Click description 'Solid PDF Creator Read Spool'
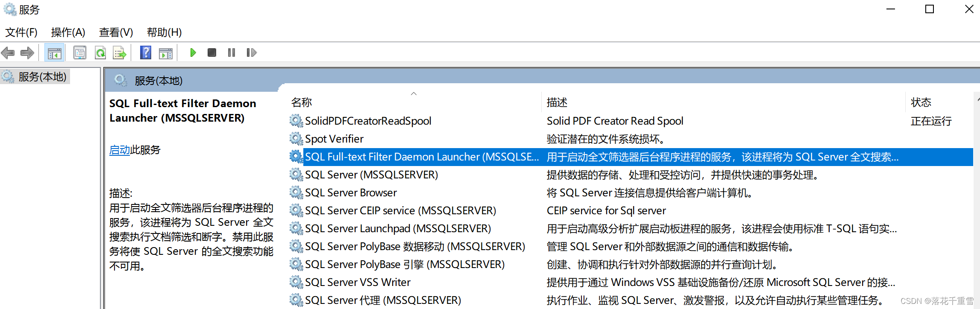Image resolution: width=980 pixels, height=309 pixels. coord(615,121)
